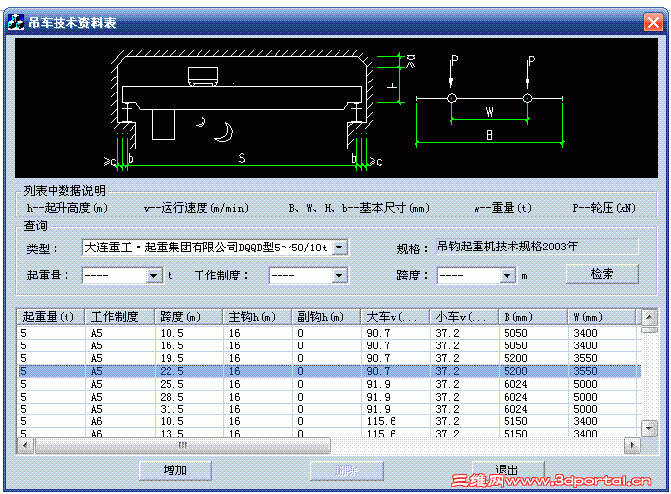Click the 3550 cell in the highlighted row
Screen dimensions: 671x494
pos(585,371)
